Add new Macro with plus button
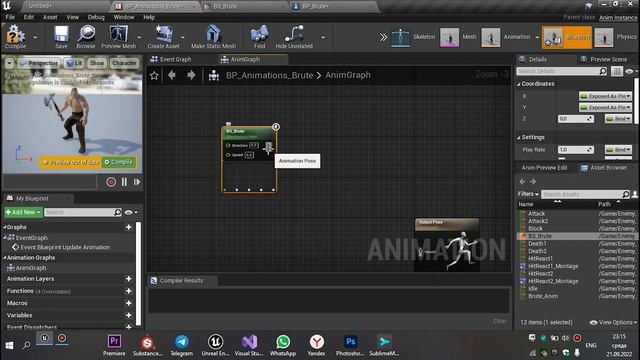This screenshot has width=640, height=360. (x=129, y=303)
